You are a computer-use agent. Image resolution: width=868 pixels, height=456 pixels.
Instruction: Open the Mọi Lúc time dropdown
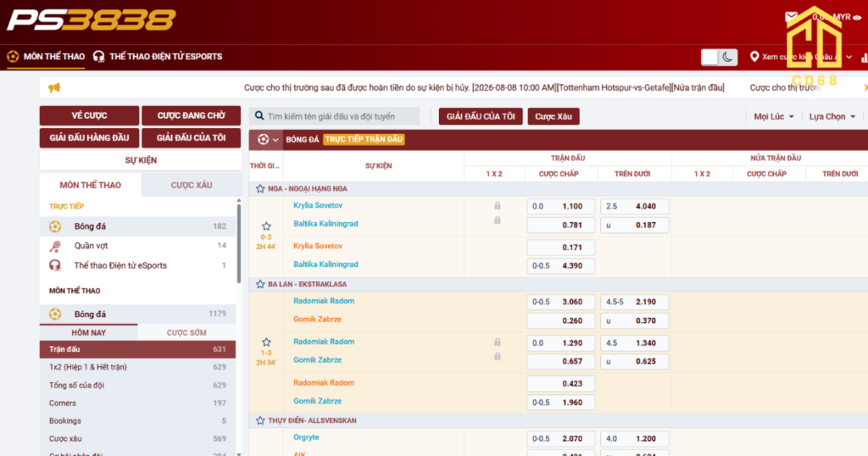tap(774, 116)
